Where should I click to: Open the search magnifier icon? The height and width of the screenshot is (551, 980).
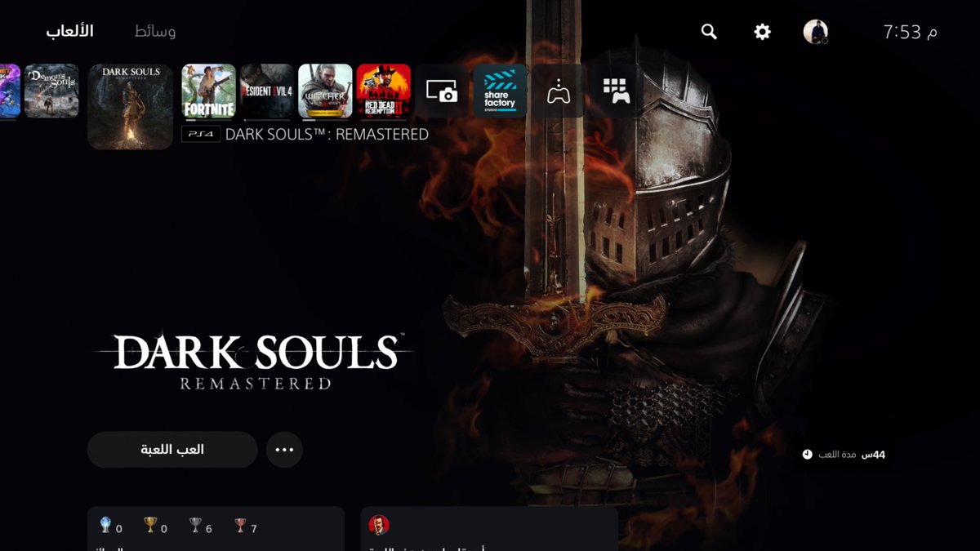(x=709, y=32)
